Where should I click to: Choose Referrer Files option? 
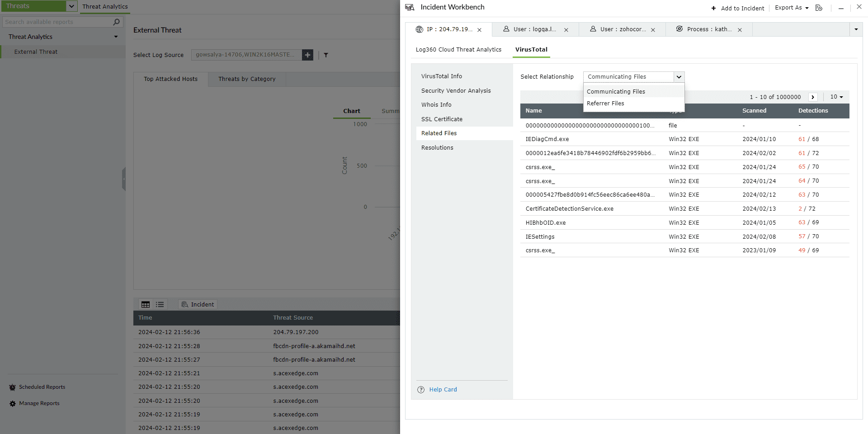tap(634, 104)
